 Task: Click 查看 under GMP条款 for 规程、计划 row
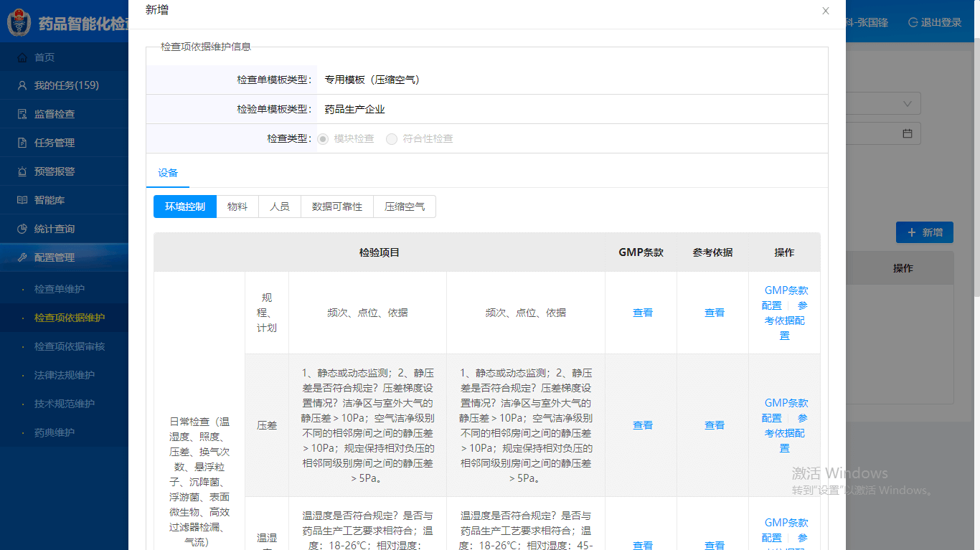643,313
